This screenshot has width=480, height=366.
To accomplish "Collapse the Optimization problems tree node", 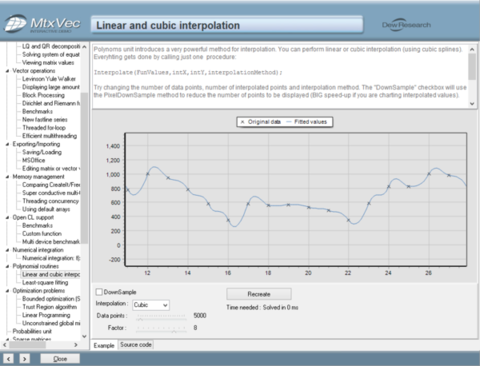I will (7, 291).
